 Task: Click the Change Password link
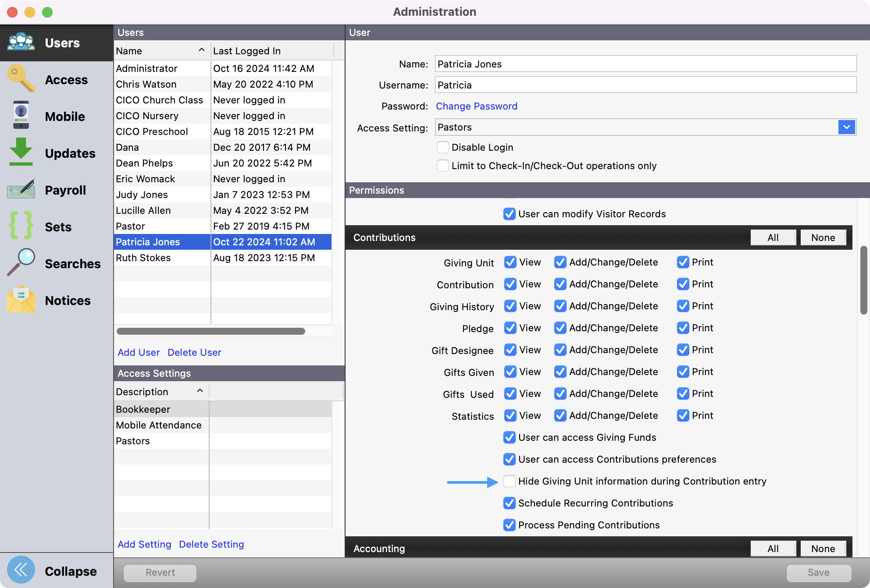tap(476, 106)
